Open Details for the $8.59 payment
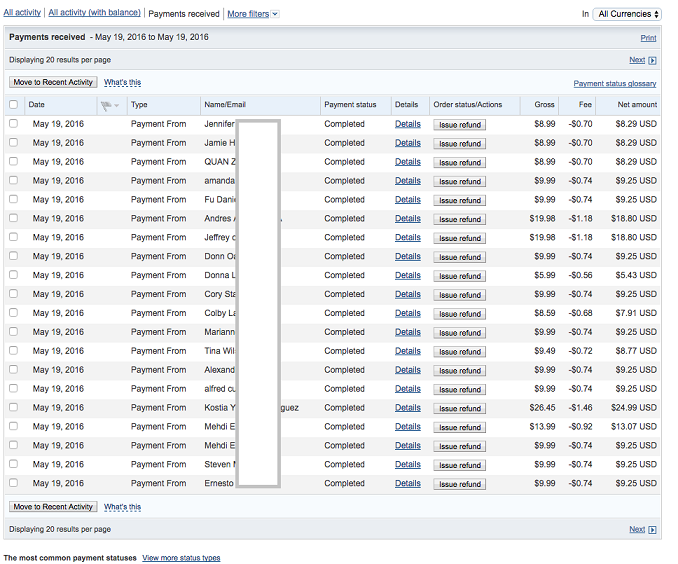 coord(407,313)
